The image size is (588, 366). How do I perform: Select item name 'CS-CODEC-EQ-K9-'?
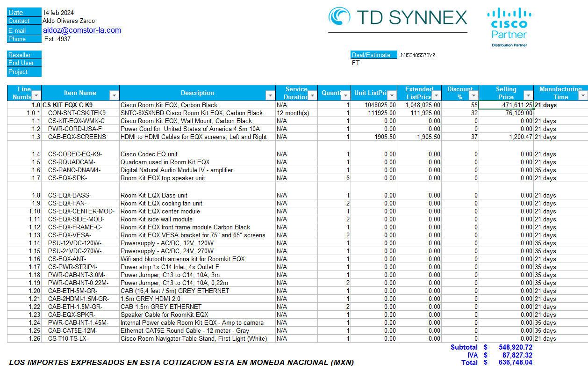point(75,154)
